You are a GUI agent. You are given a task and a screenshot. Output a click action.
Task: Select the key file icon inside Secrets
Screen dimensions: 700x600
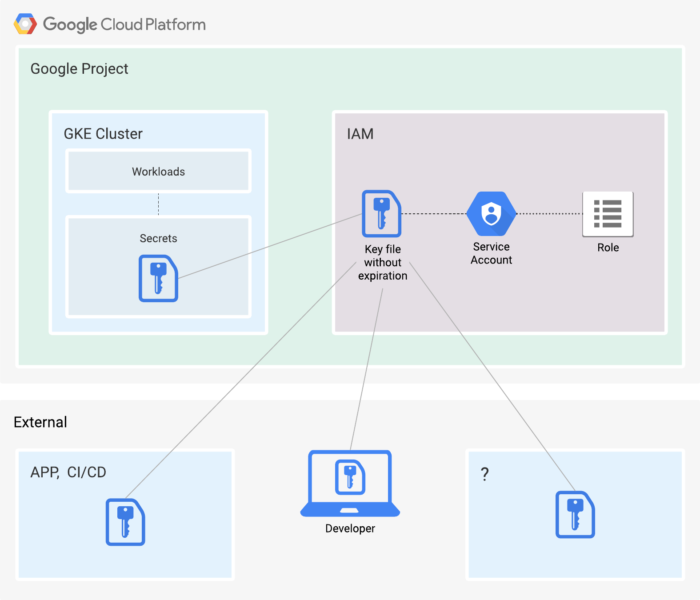coord(159,278)
